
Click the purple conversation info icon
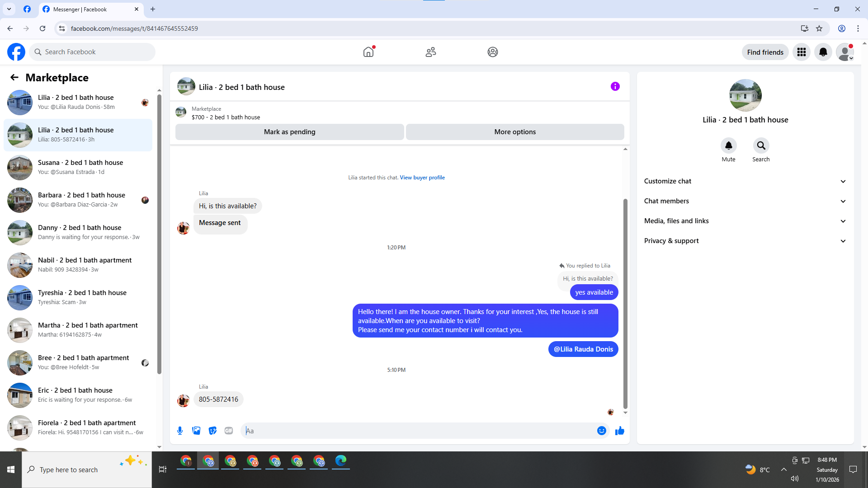pos(615,86)
